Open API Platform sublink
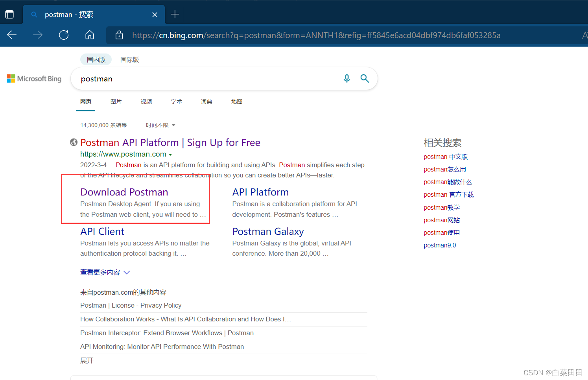The width and height of the screenshot is (588, 380). pos(260,192)
